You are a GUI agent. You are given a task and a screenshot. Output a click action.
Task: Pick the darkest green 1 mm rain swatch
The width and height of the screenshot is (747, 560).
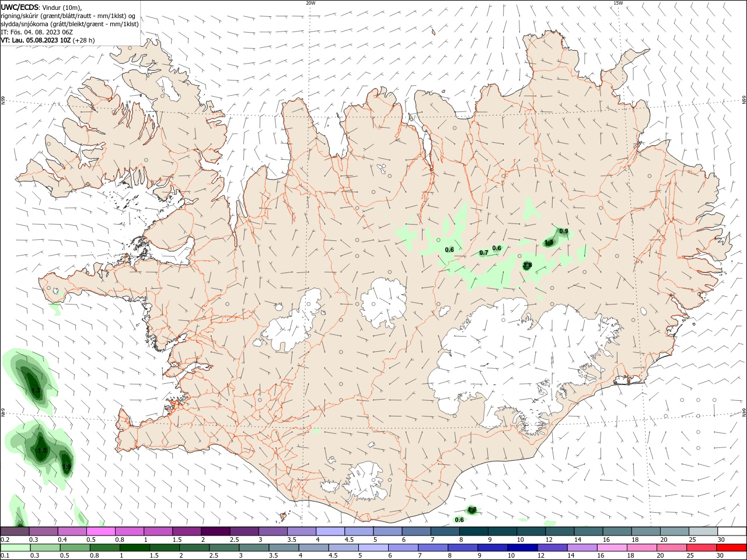pyautogui.click(x=134, y=548)
